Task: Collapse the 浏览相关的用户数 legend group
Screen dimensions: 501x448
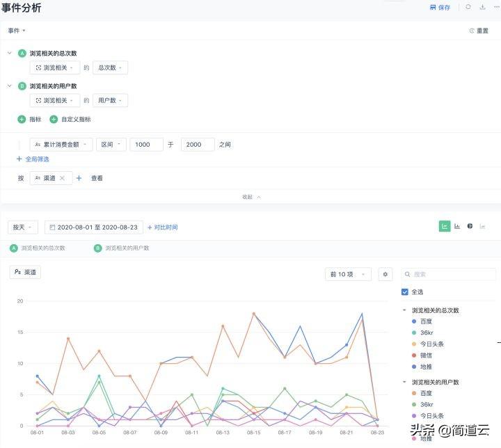Action: tap(404, 382)
